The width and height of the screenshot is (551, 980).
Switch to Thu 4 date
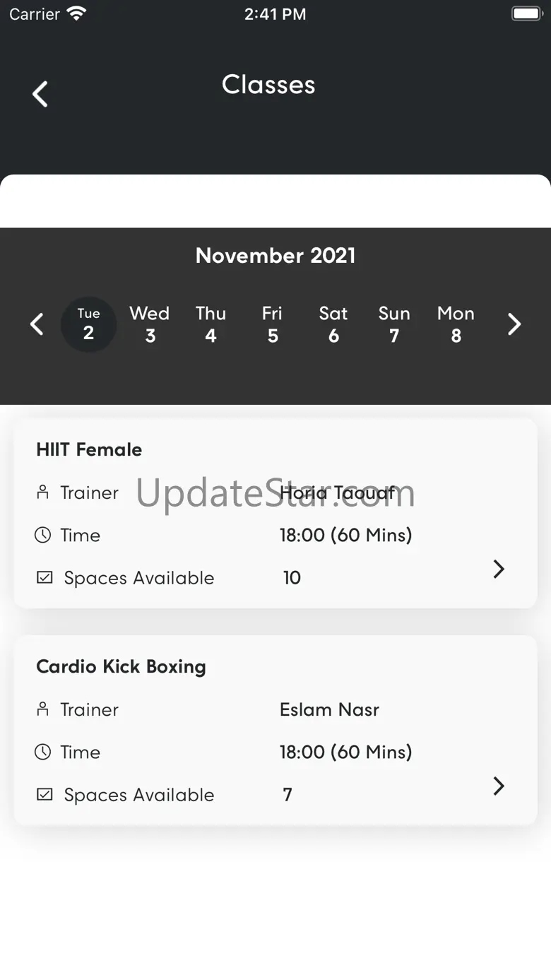point(211,324)
